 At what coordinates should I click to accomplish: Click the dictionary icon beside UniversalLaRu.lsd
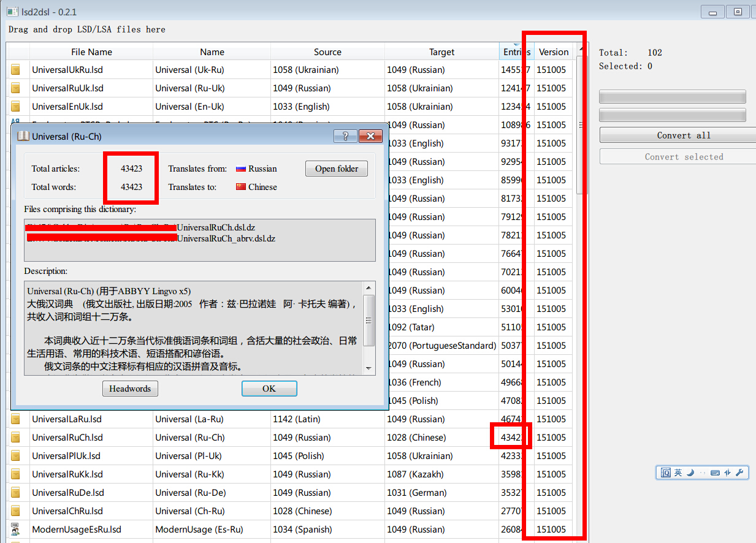15,419
